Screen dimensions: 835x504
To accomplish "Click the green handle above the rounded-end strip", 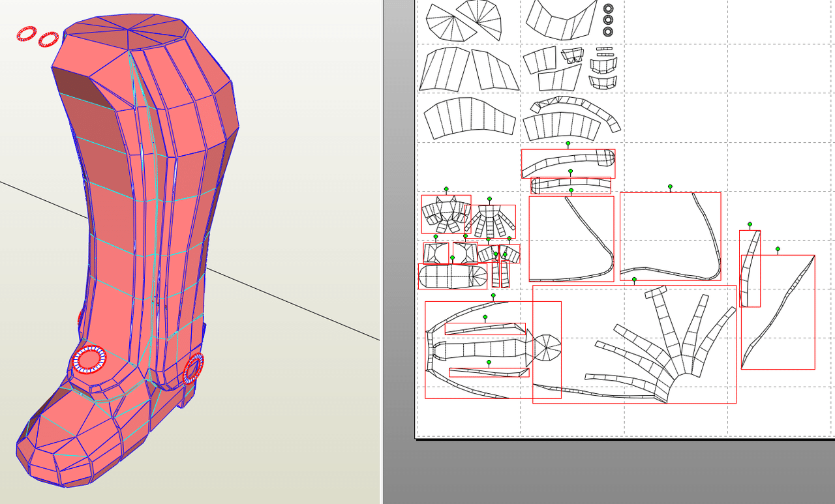I will [x=568, y=143].
